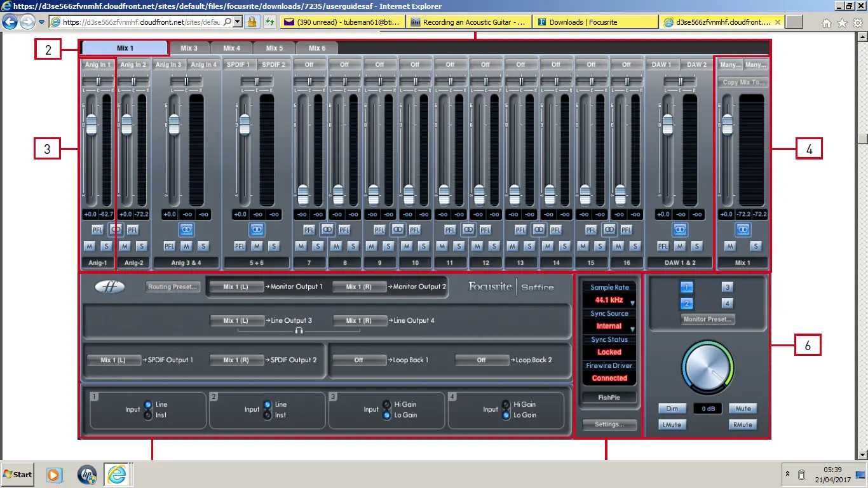The width and height of the screenshot is (868, 488).
Task: Select Inst for Input 1
Action: point(148,415)
